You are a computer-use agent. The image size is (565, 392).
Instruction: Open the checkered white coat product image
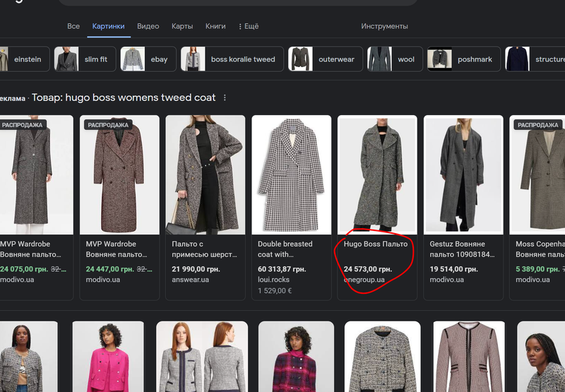tap(291, 174)
